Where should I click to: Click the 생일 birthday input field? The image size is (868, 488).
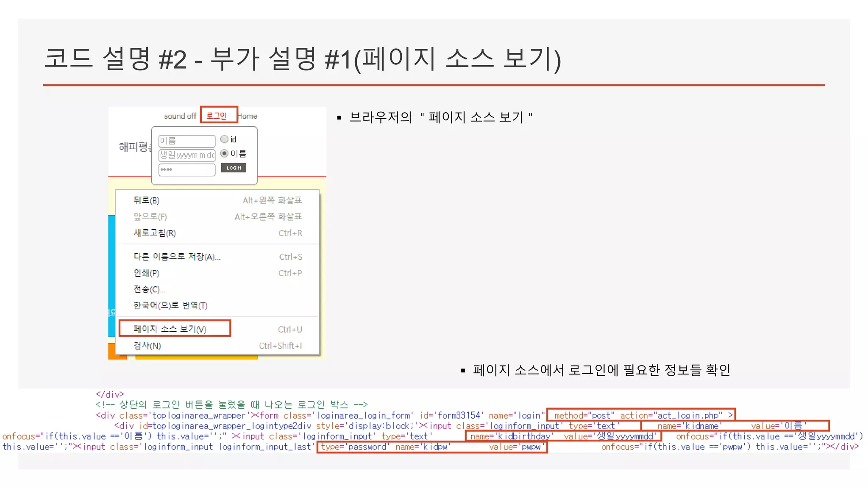point(186,155)
